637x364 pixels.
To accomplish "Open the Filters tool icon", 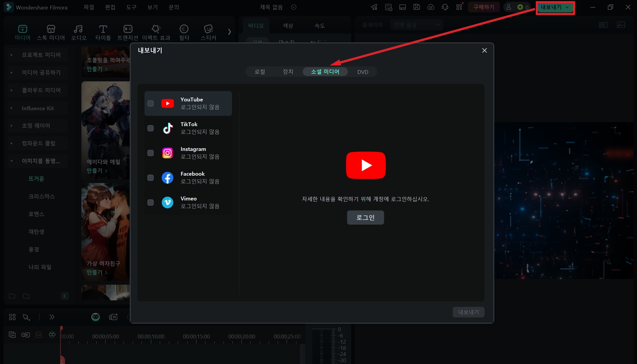I will pyautogui.click(x=184, y=29).
